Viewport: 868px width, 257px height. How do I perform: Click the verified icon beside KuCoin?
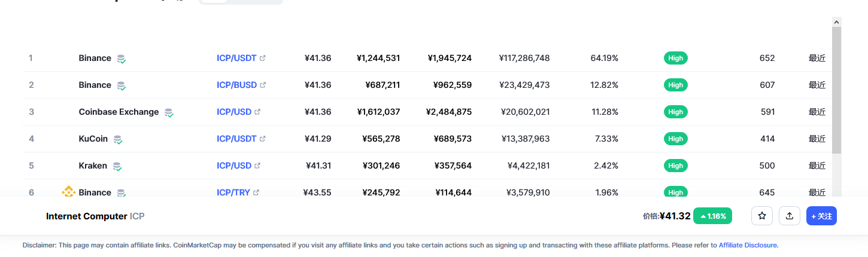(117, 139)
